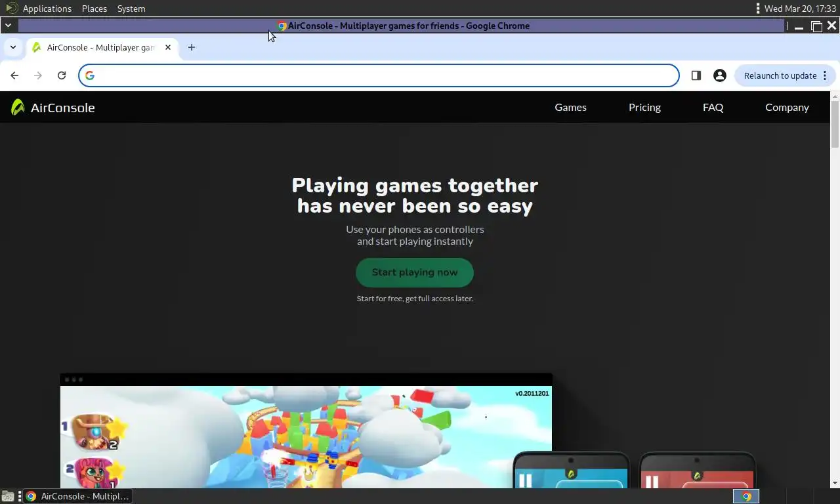The height and width of the screenshot is (504, 840).
Task: Open the Games page link
Action: click(570, 107)
